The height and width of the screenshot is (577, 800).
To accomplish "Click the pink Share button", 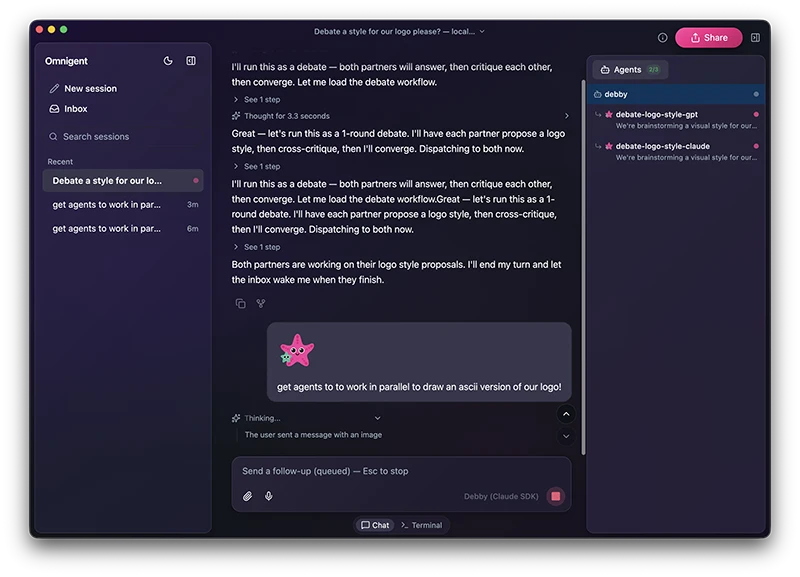I will (709, 37).
